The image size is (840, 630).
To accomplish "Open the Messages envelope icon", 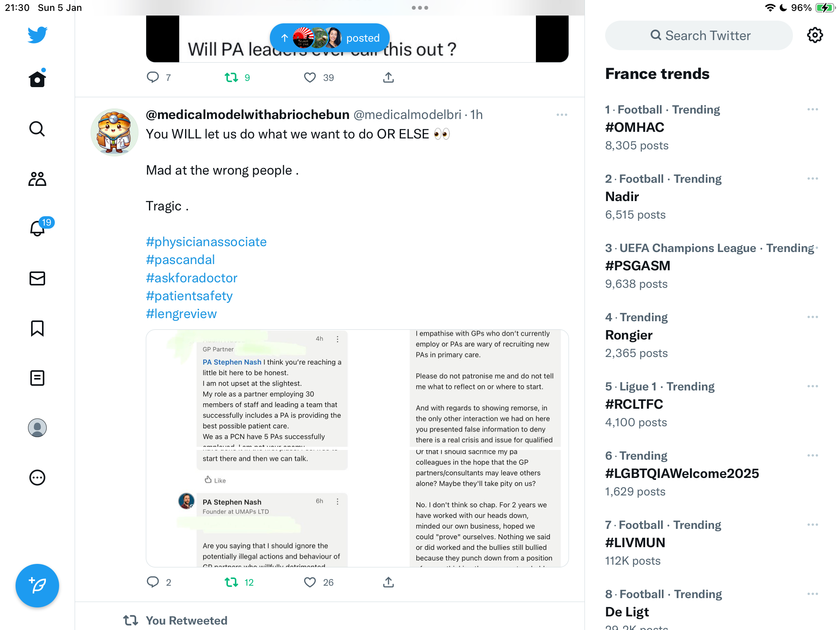I will [37, 278].
